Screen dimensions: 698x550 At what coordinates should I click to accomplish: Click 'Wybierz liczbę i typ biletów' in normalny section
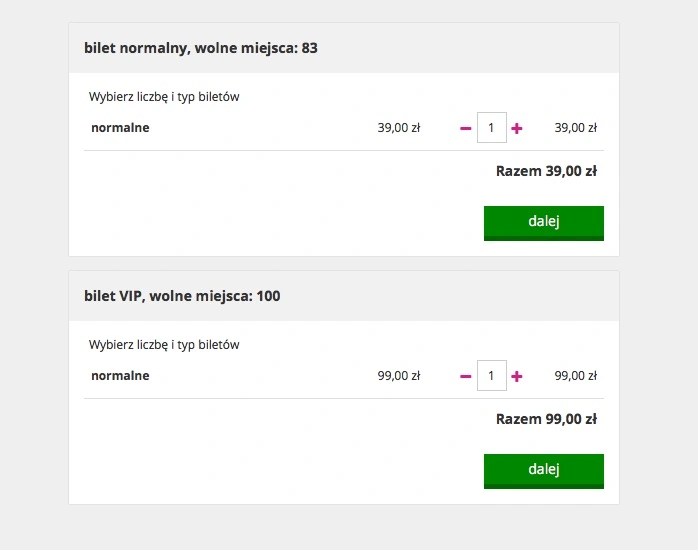click(x=164, y=97)
